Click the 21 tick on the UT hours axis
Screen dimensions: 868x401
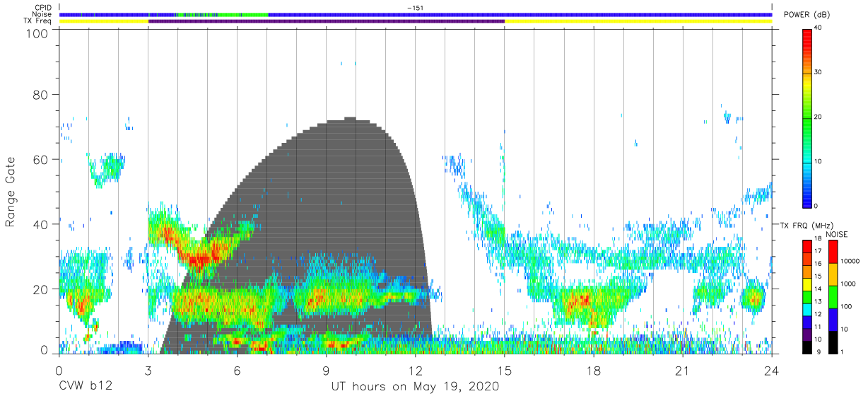pos(682,371)
